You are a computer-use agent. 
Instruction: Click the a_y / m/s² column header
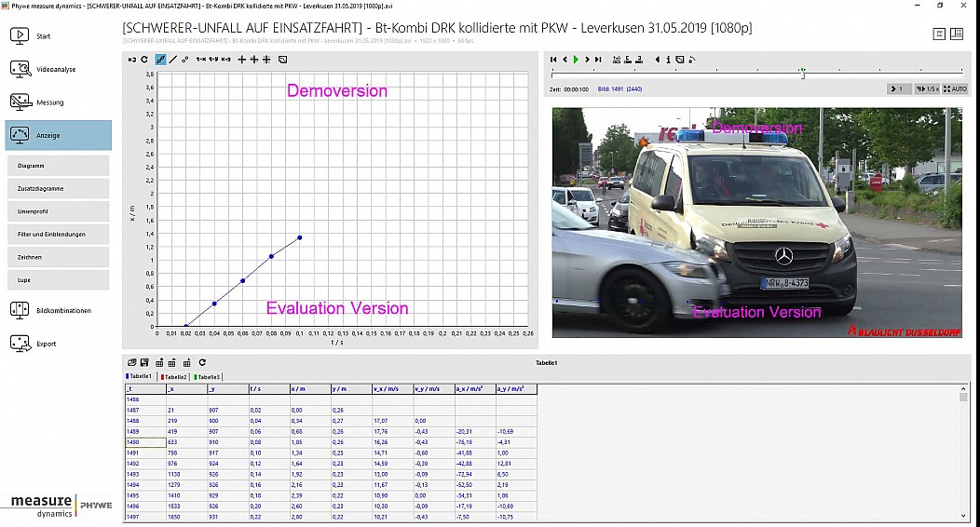pos(516,389)
